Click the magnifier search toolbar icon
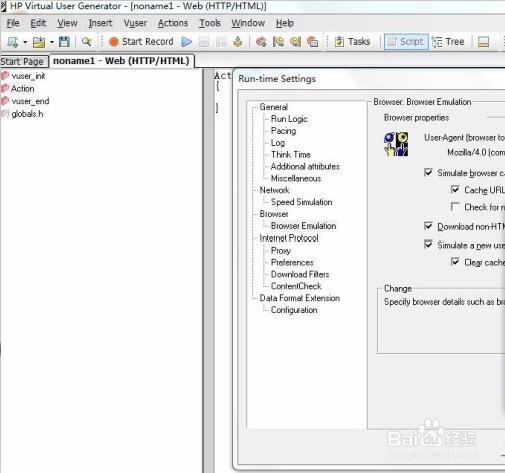505x473 pixels. [x=87, y=42]
